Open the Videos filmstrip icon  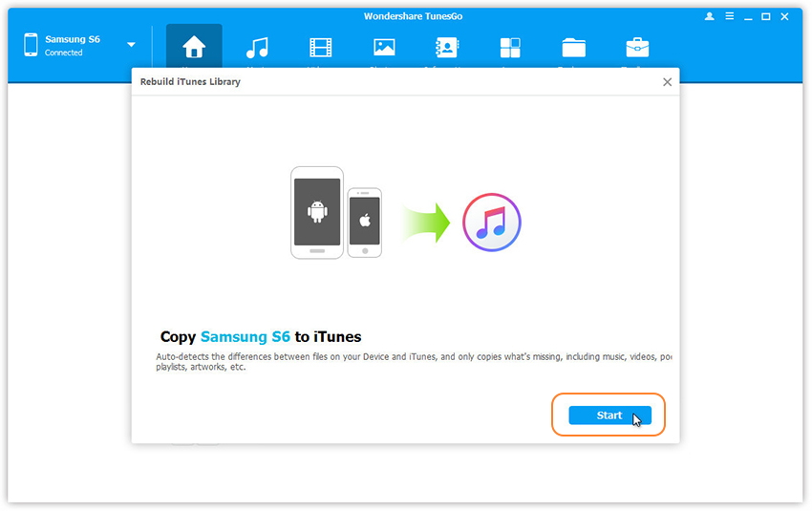point(321,48)
